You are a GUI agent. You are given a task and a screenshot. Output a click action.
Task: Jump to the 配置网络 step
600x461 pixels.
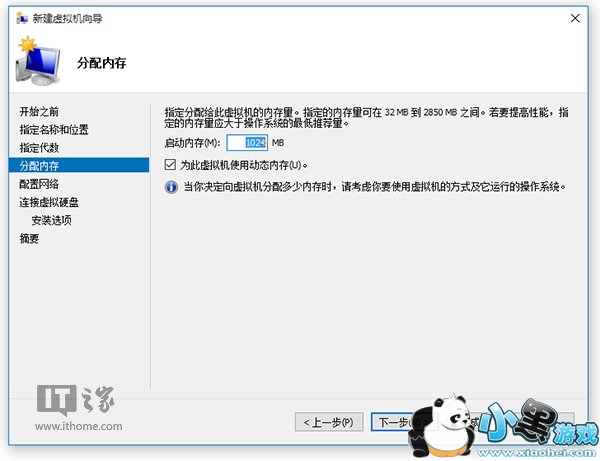coord(39,184)
